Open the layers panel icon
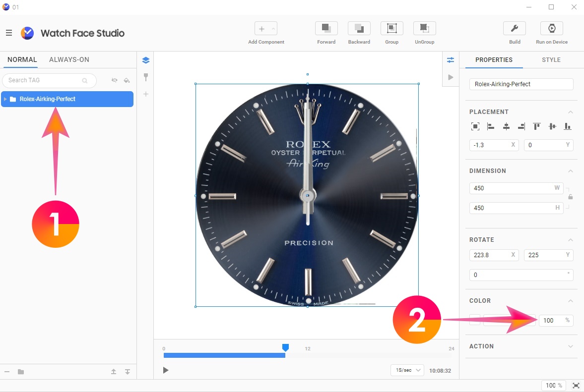Screen dimensions: 584x392 point(146,60)
